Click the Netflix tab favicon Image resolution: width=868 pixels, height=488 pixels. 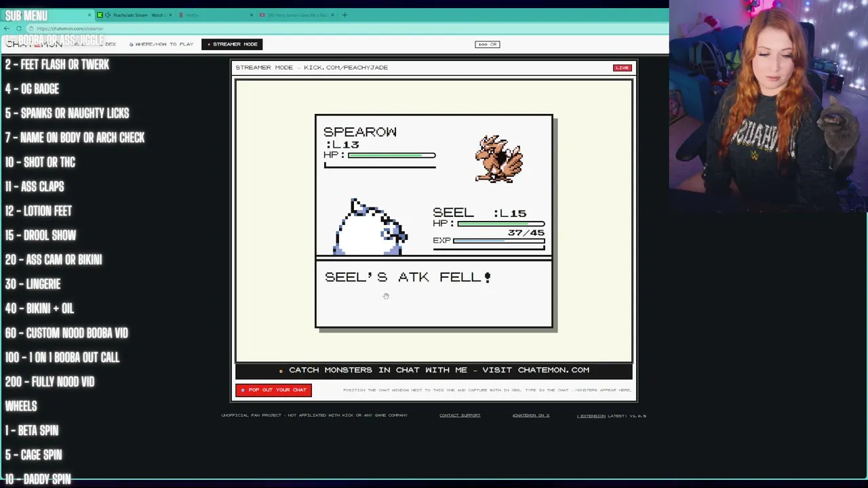pos(180,15)
